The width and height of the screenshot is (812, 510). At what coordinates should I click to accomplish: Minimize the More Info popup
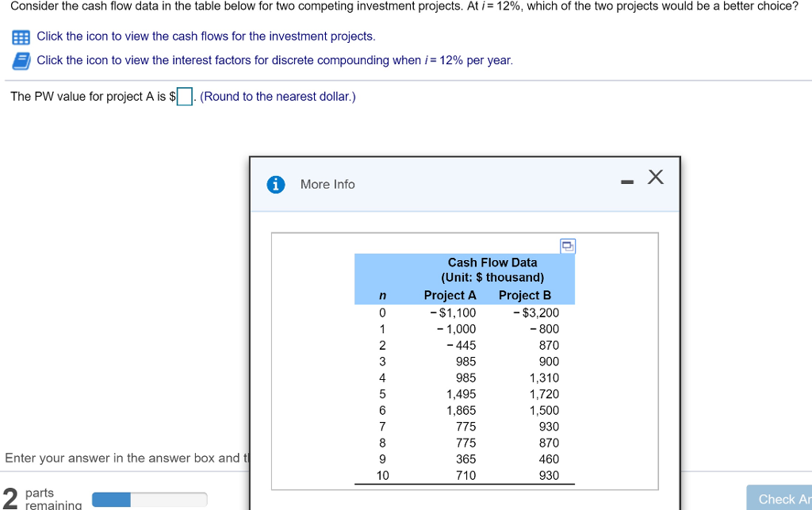click(627, 182)
